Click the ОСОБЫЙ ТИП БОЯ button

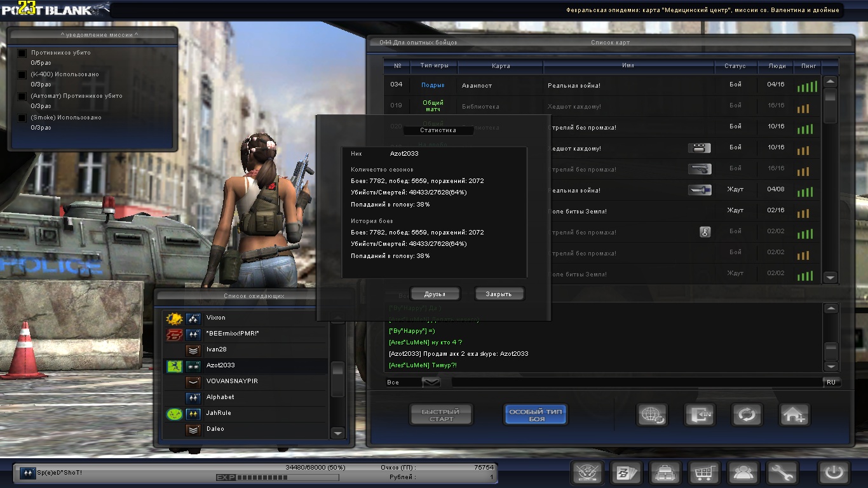pyautogui.click(x=536, y=415)
